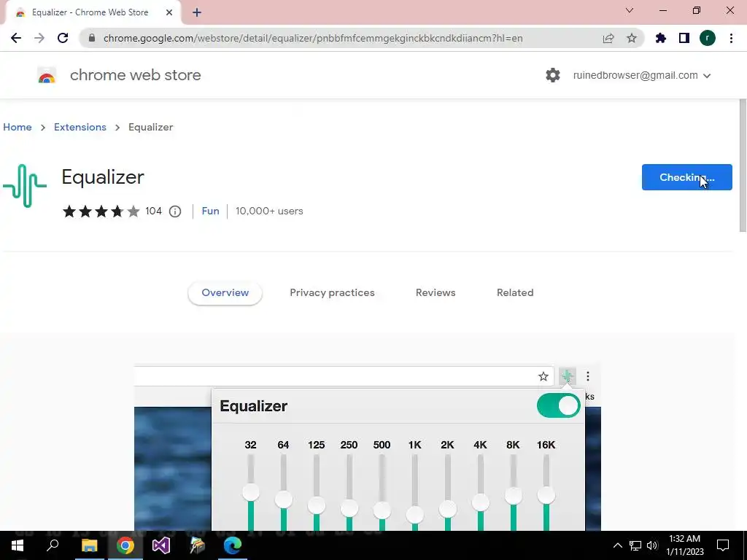Bookmark this tab with star icon

pyautogui.click(x=632, y=38)
